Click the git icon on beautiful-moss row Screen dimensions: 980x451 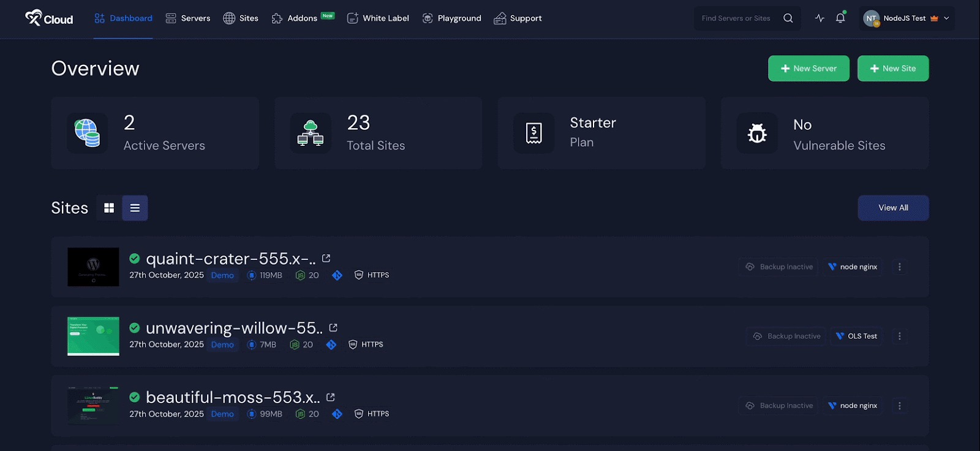[337, 414]
